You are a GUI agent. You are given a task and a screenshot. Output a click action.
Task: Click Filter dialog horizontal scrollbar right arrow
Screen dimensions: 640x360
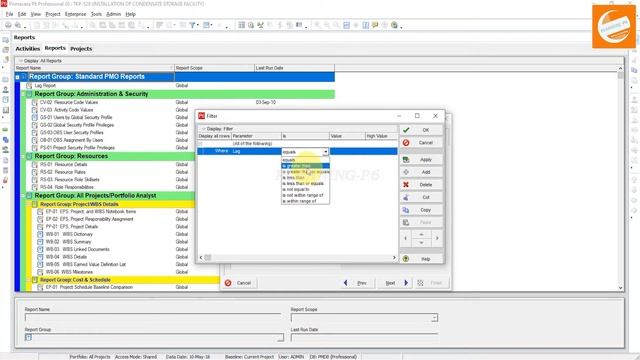(394, 258)
